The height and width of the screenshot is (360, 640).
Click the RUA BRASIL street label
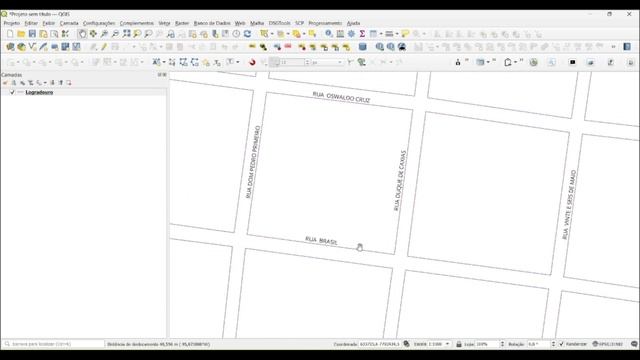[322, 241]
